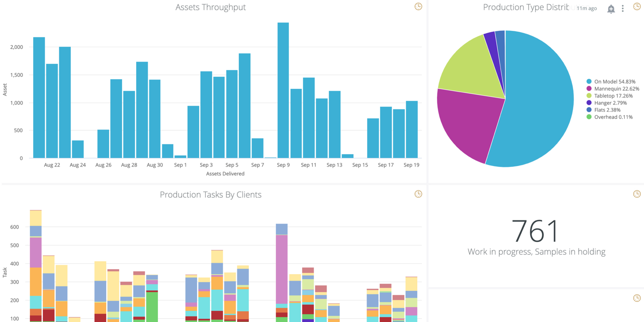Click clock icon on Assets Throughput tile
This screenshot has width=644, height=322.
[x=418, y=6]
